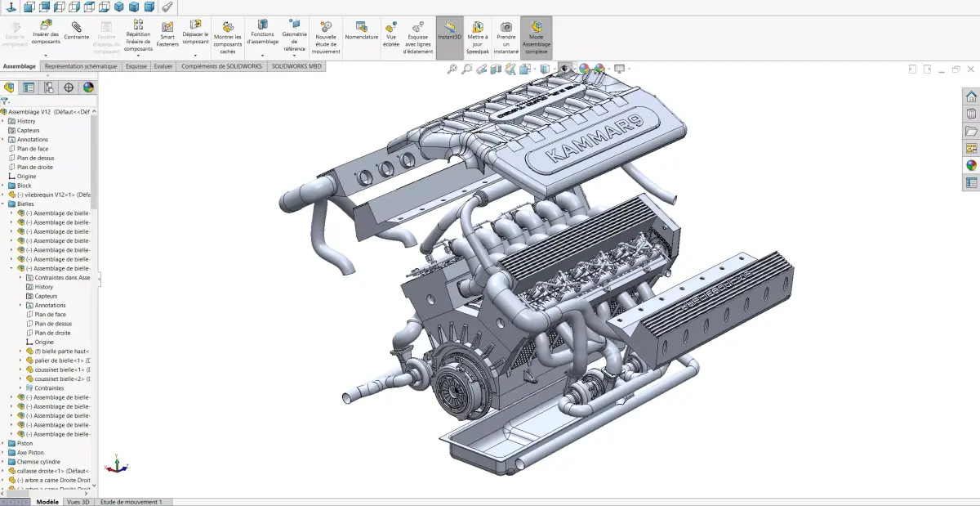Toggle Mode Assemblage complexe
The height and width of the screenshot is (506, 980).
(536, 38)
